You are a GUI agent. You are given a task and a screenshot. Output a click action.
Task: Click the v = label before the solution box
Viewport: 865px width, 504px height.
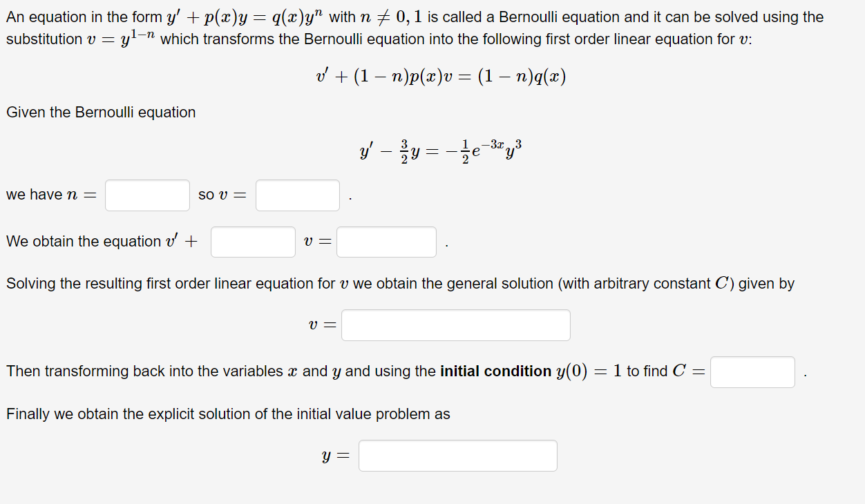(x=322, y=324)
